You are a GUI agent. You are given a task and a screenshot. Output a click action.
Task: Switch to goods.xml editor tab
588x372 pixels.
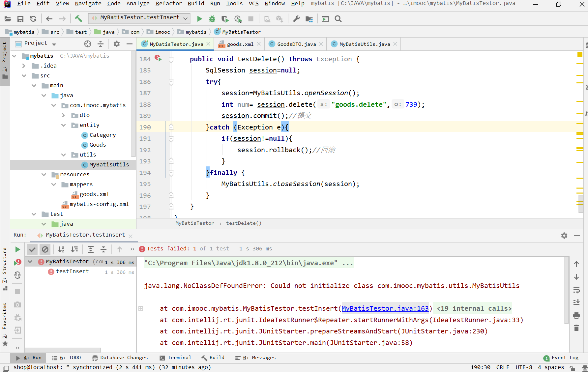[x=240, y=44]
